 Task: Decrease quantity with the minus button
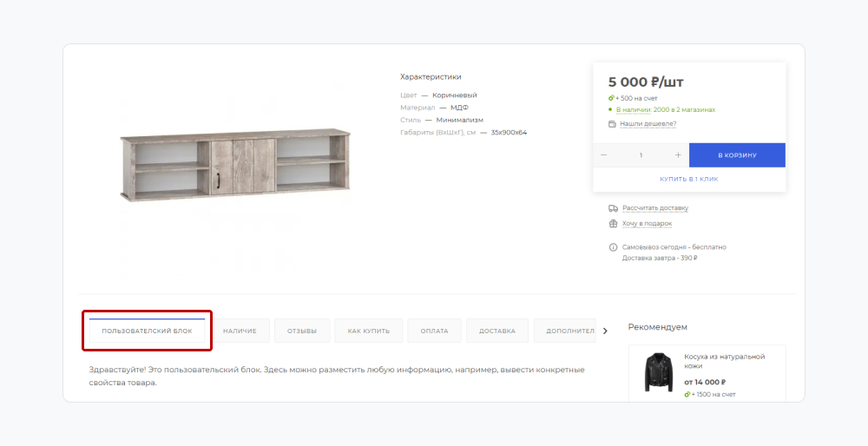604,155
